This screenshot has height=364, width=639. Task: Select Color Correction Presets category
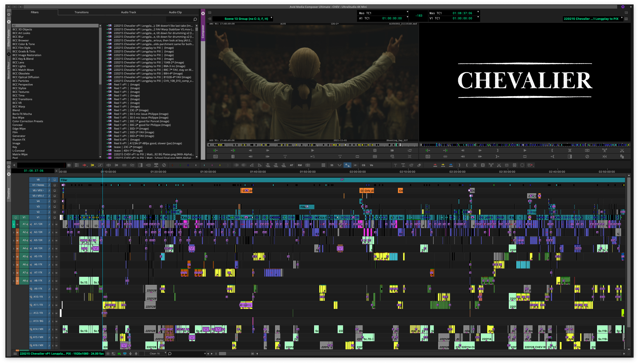[x=28, y=121]
